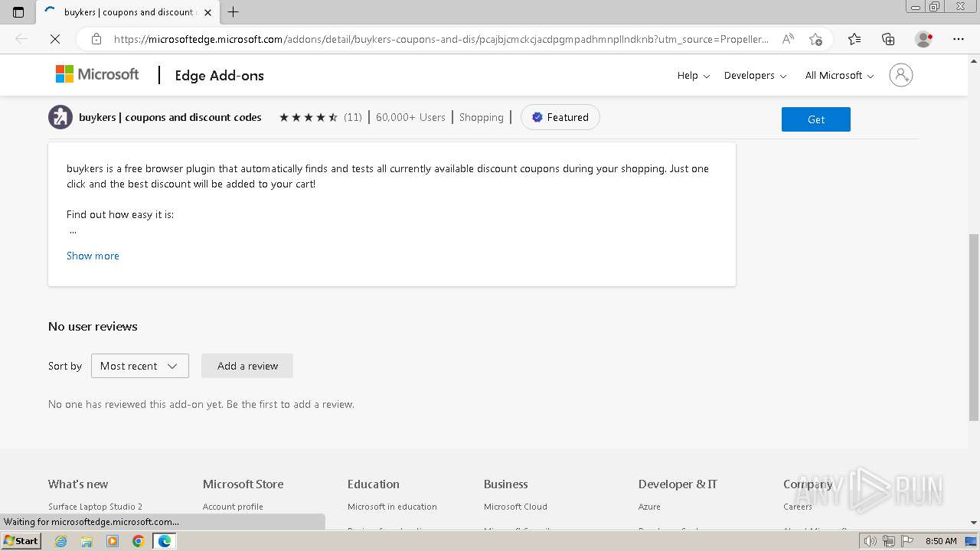This screenshot has height=551, width=980.
Task: Open the Collections toolbar icon
Action: click(888, 39)
